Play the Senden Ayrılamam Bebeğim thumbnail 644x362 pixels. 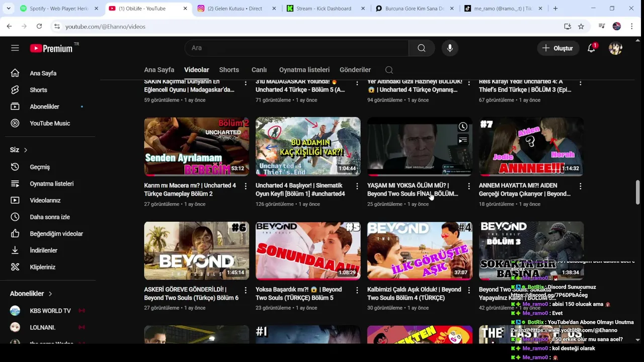pos(197,146)
